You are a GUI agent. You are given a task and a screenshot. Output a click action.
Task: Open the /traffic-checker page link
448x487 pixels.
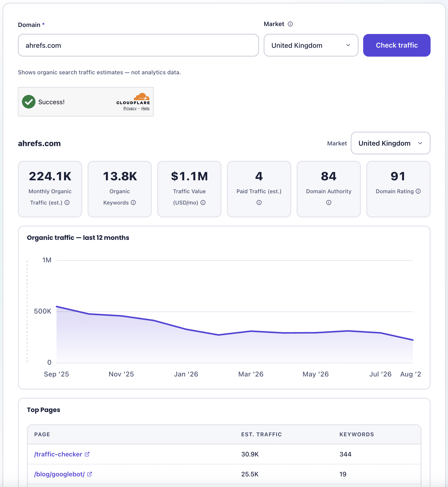click(58, 454)
